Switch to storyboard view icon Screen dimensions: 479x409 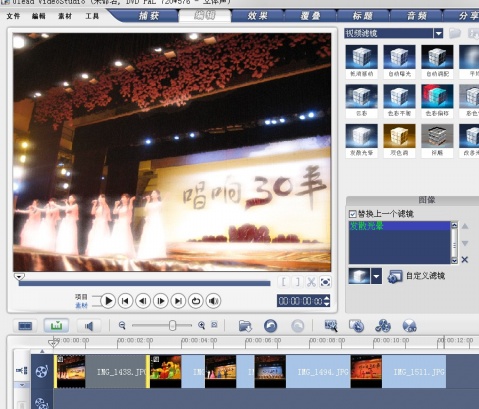[25, 326]
